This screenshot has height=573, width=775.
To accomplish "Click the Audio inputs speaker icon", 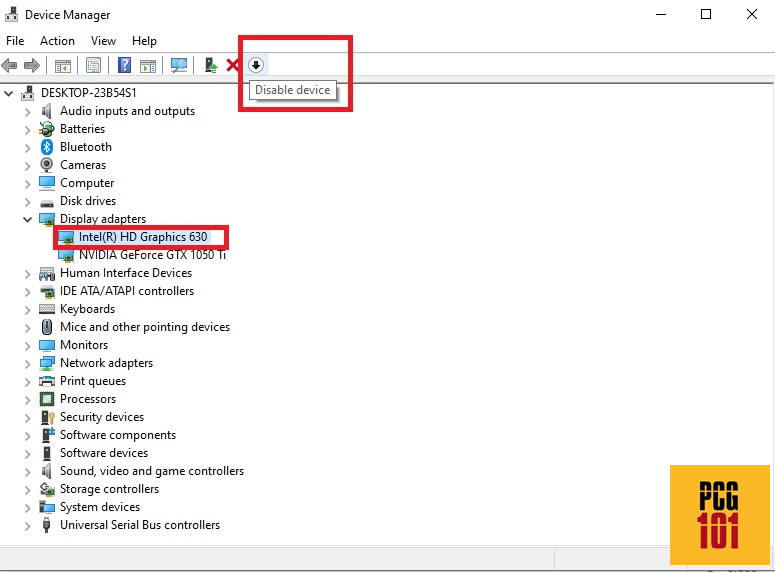I will (x=46, y=111).
